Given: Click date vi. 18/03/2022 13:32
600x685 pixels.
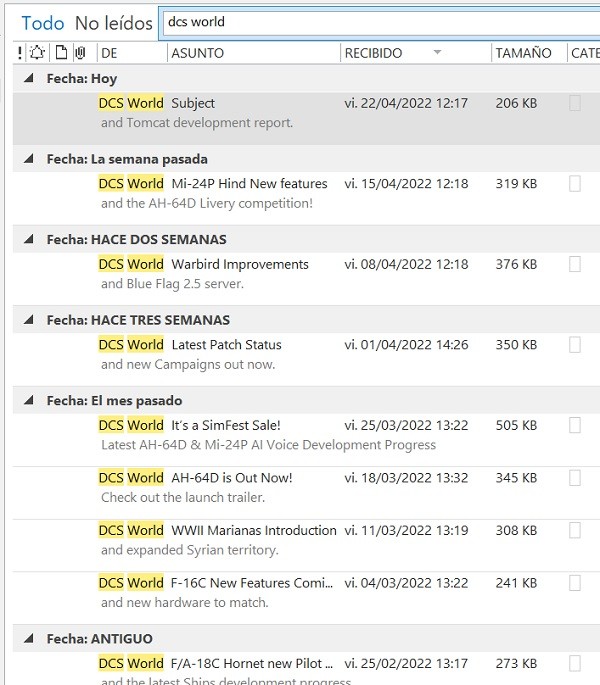Looking at the screenshot, I should [x=406, y=478].
